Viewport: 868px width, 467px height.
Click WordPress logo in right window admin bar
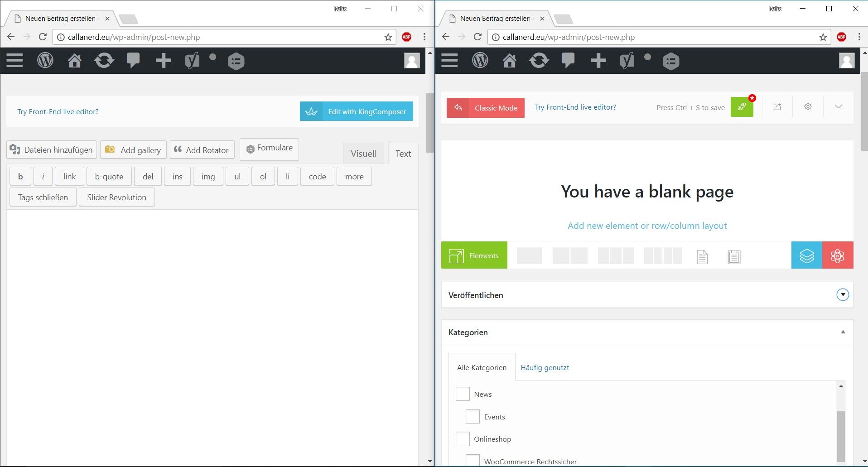480,60
